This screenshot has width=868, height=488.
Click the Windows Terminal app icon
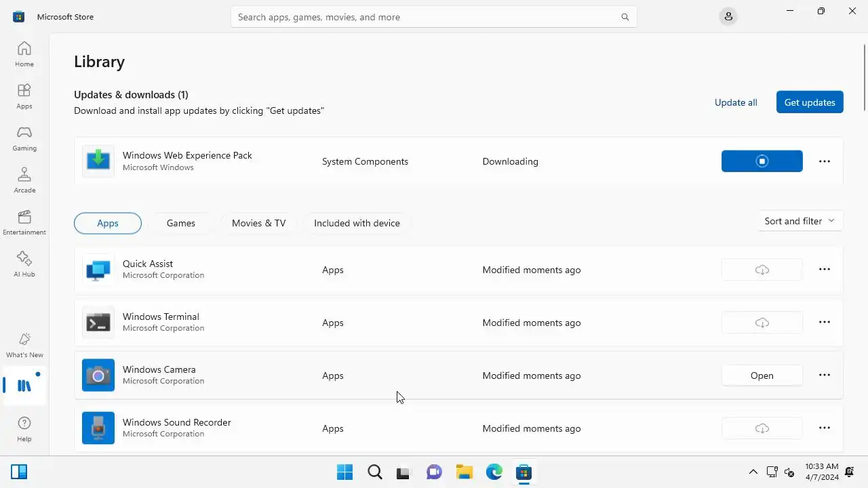pos(98,322)
